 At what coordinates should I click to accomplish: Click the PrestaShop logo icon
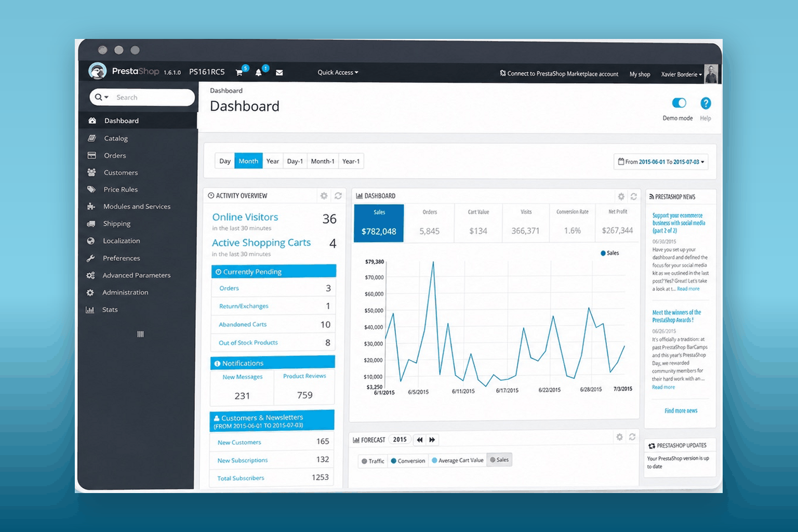point(97,71)
